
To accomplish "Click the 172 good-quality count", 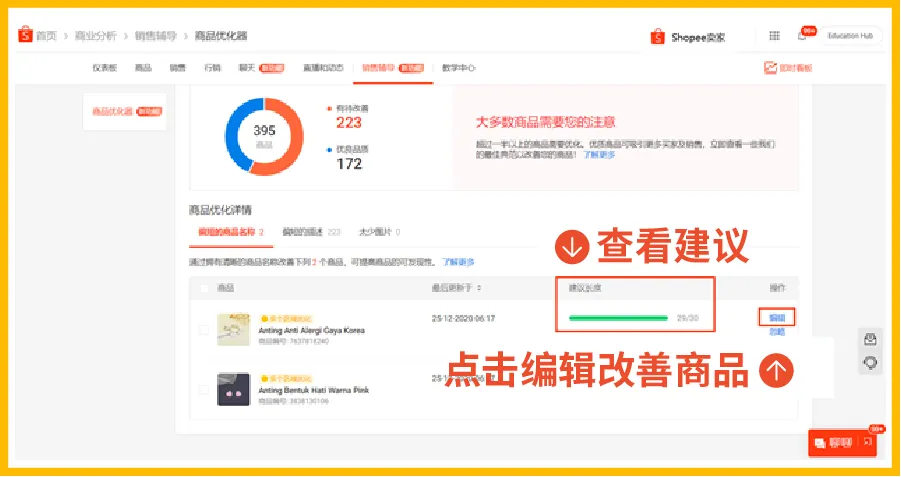I will pos(349,164).
